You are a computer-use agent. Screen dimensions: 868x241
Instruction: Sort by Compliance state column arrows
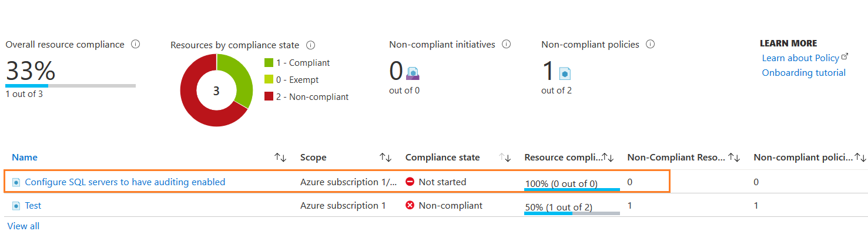(505, 158)
